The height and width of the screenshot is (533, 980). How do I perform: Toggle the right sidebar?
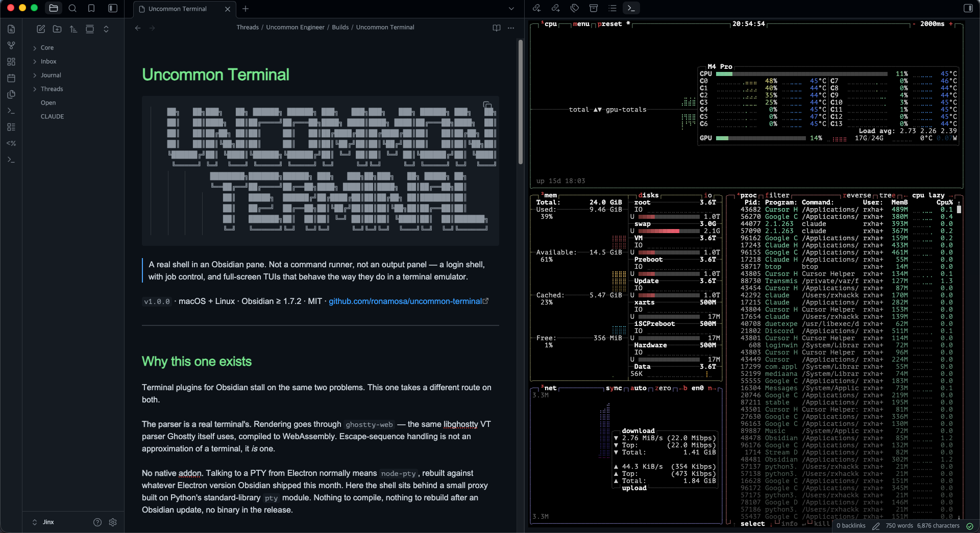click(968, 8)
